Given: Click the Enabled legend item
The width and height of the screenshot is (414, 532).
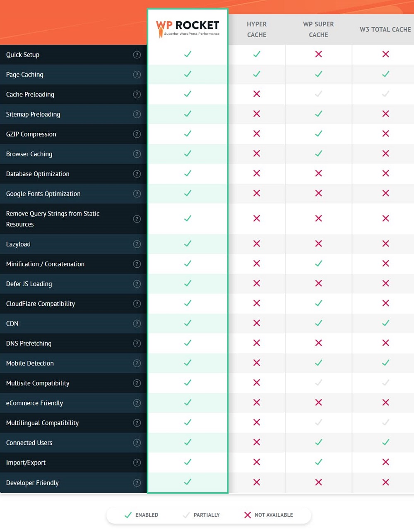Looking at the screenshot, I should [141, 515].
